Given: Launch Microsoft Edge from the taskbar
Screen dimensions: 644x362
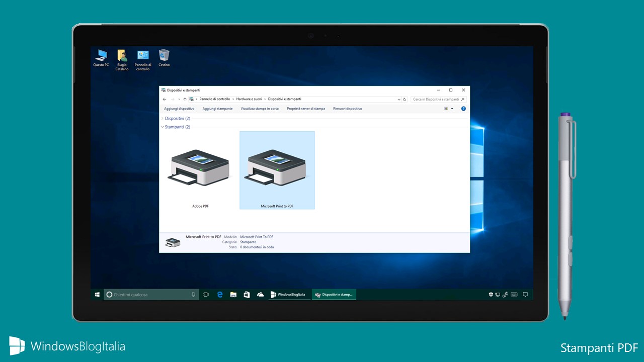Looking at the screenshot, I should 220,295.
